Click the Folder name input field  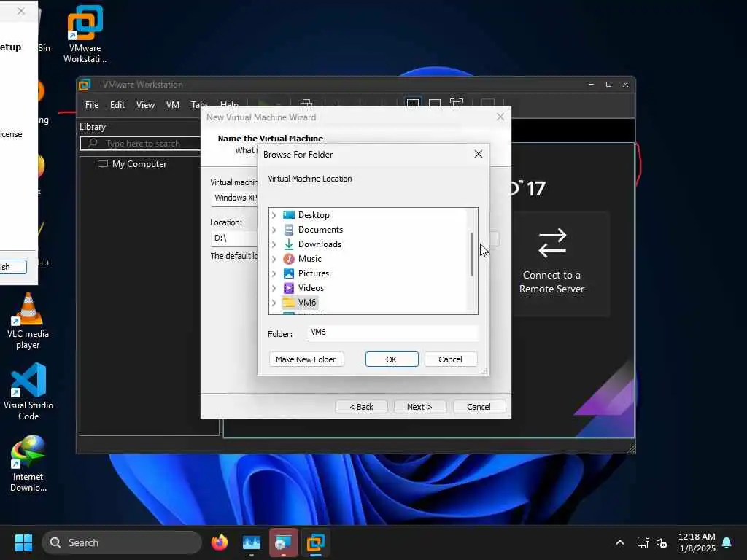click(x=392, y=332)
